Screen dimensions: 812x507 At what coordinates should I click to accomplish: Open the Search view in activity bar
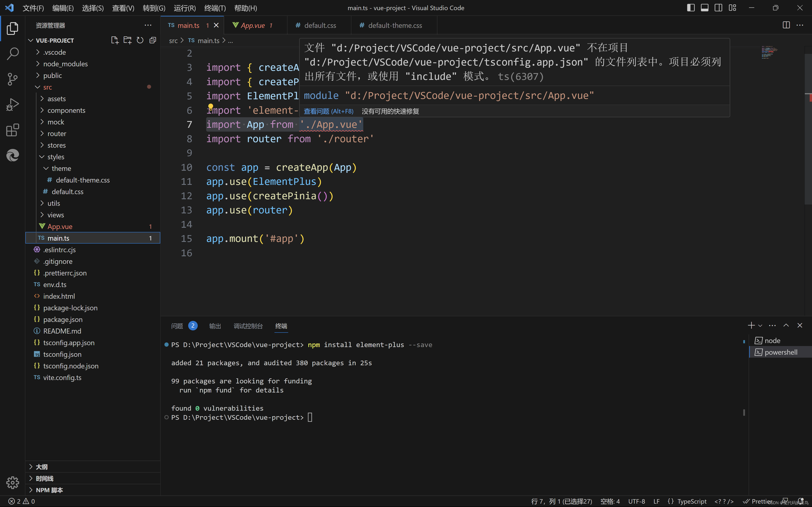[x=12, y=54]
